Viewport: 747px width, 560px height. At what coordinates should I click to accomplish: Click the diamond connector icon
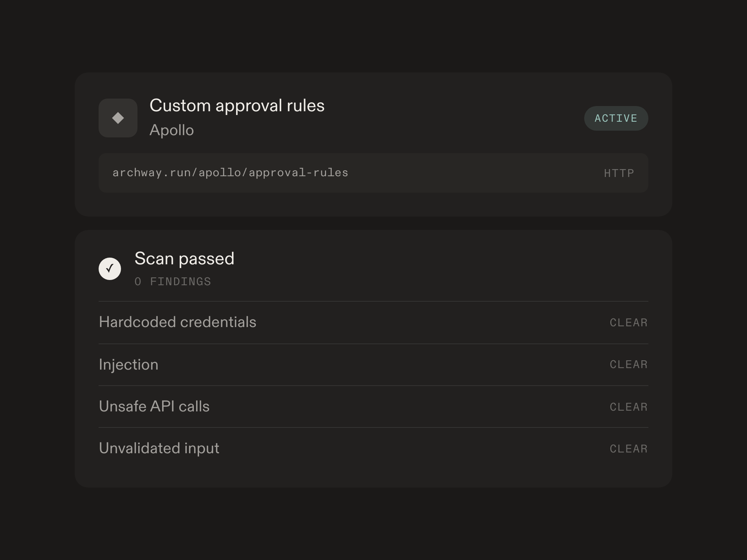tap(118, 118)
